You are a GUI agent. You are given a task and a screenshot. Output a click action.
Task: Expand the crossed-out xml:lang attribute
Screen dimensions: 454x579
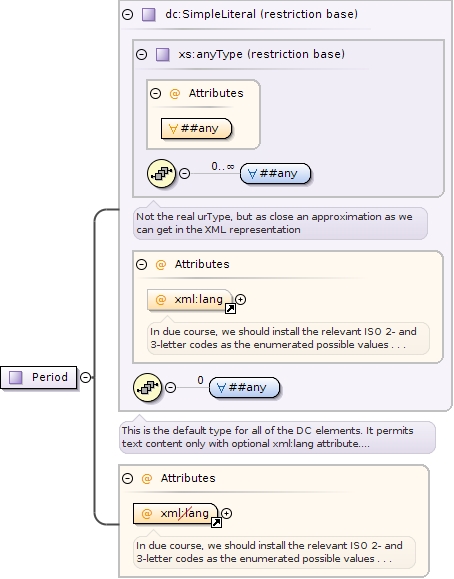(226, 513)
